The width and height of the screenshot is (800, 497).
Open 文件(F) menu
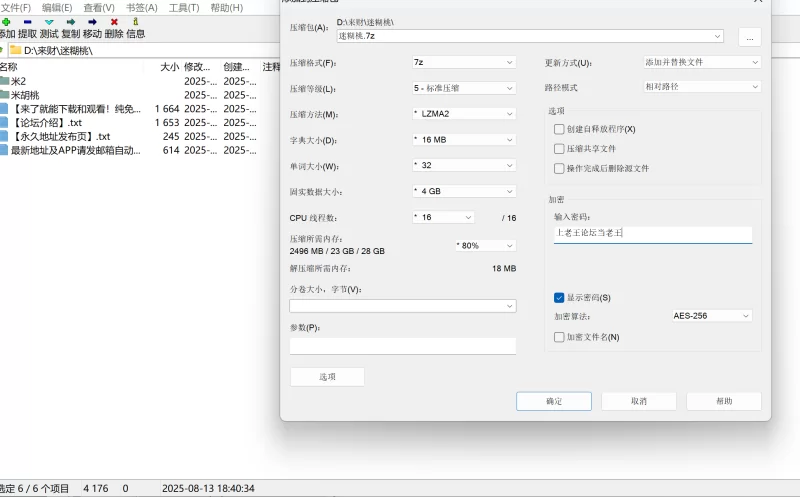click(16, 8)
